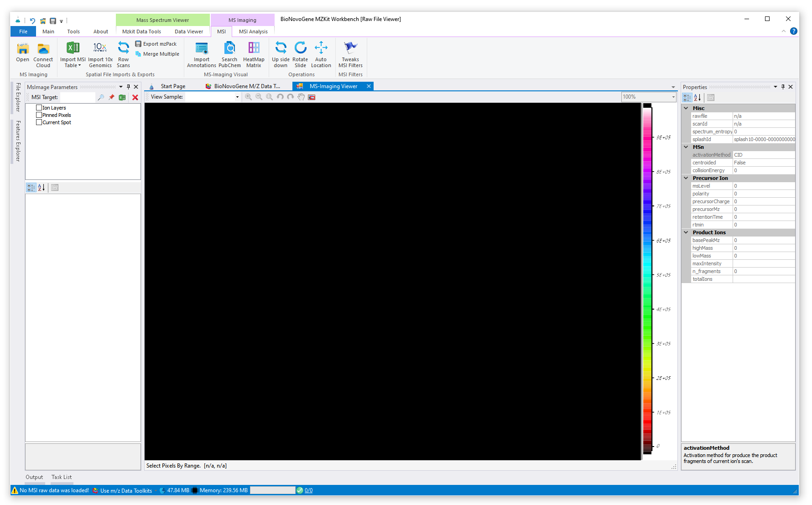Click the Row Scans icon
This screenshot has width=812, height=505.
click(123, 48)
